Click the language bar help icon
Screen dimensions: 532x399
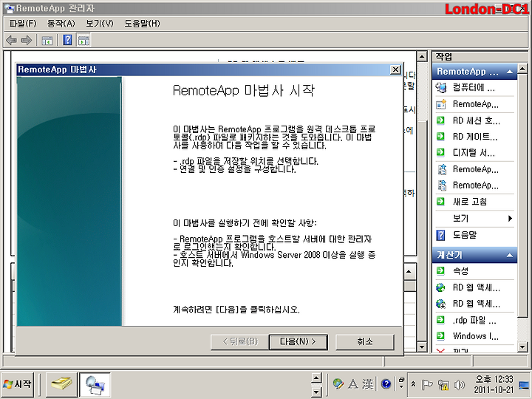click(x=386, y=384)
